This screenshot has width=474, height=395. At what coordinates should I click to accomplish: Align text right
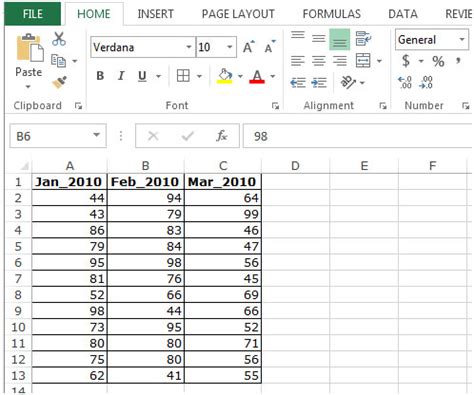[340, 61]
